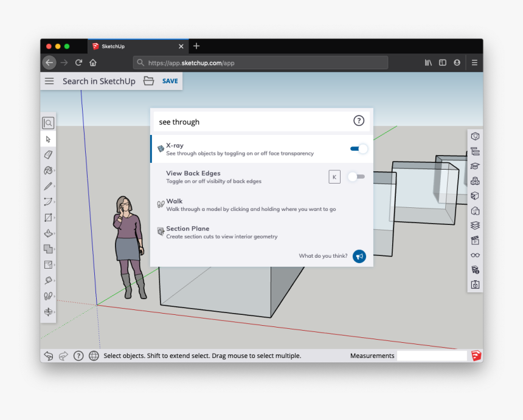Open the Styles panel
Screen dimensions: 523x420
475,211
